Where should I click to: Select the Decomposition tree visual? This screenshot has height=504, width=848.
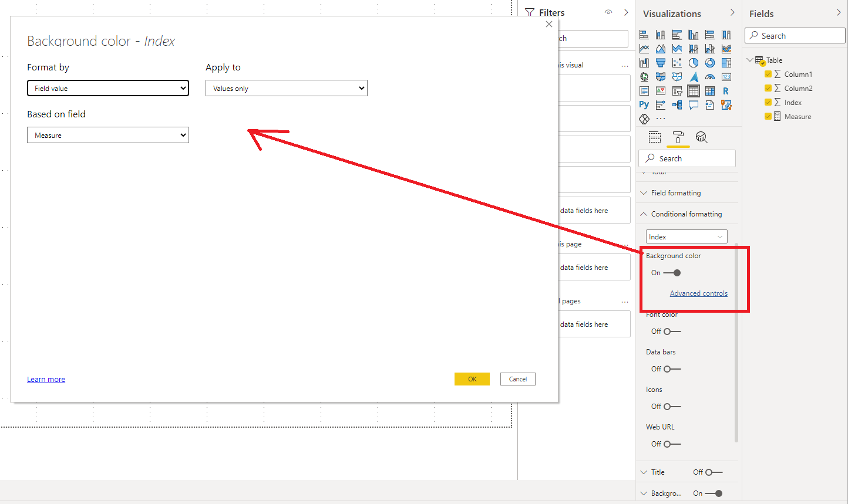click(677, 105)
